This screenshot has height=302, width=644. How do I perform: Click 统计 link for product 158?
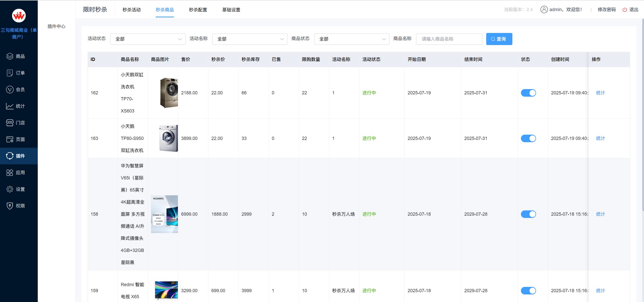click(600, 214)
